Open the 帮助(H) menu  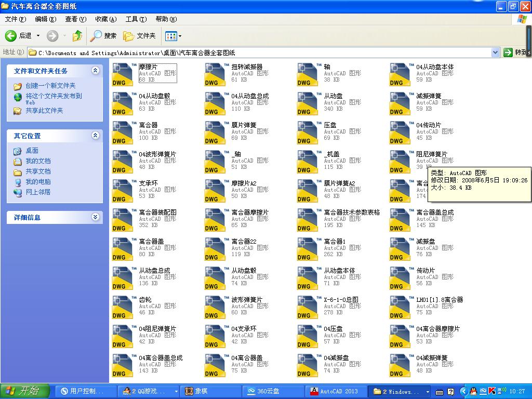166,19
